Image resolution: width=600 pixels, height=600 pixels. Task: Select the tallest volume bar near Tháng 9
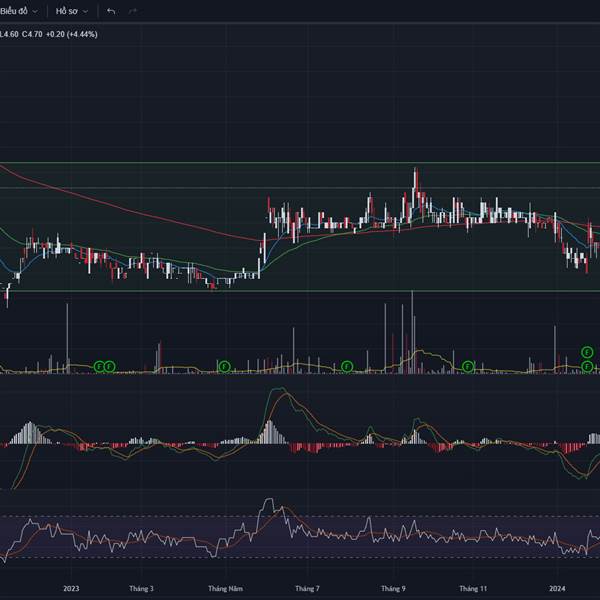coord(412,332)
